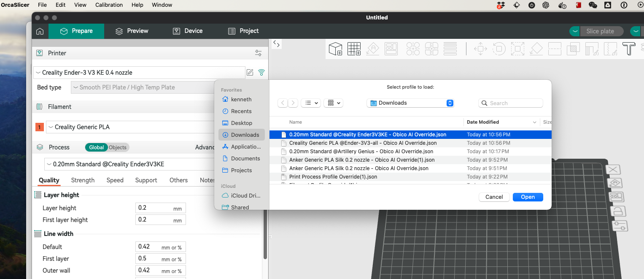Select Desktop in the Favorites sidebar

coord(242,123)
